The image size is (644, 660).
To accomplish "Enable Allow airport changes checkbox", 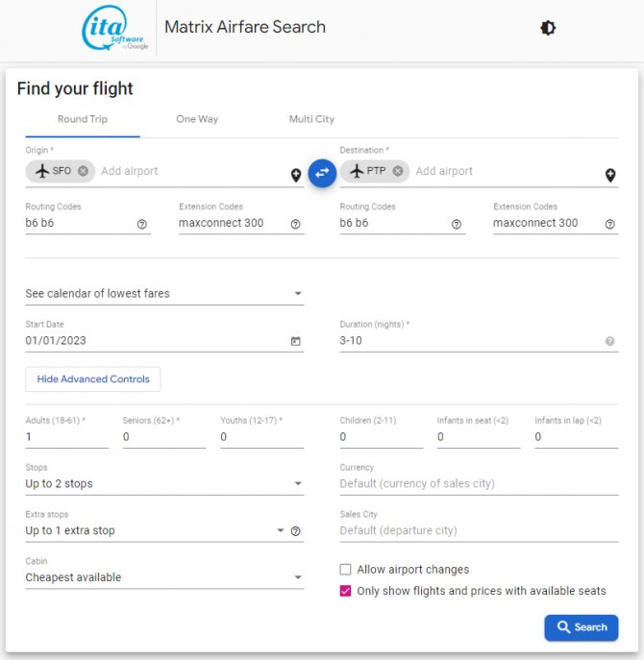I will pos(346,570).
